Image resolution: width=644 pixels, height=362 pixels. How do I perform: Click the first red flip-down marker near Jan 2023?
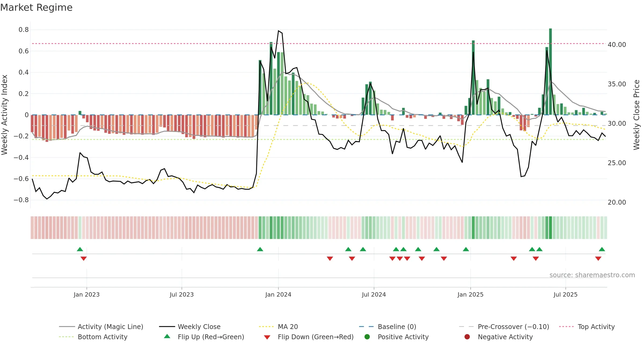pyautogui.click(x=84, y=258)
